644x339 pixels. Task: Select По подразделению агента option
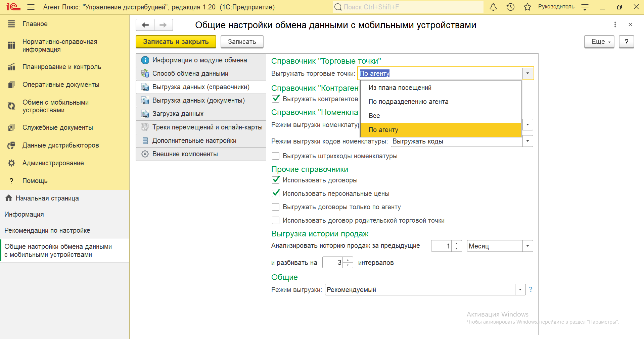tap(441, 102)
